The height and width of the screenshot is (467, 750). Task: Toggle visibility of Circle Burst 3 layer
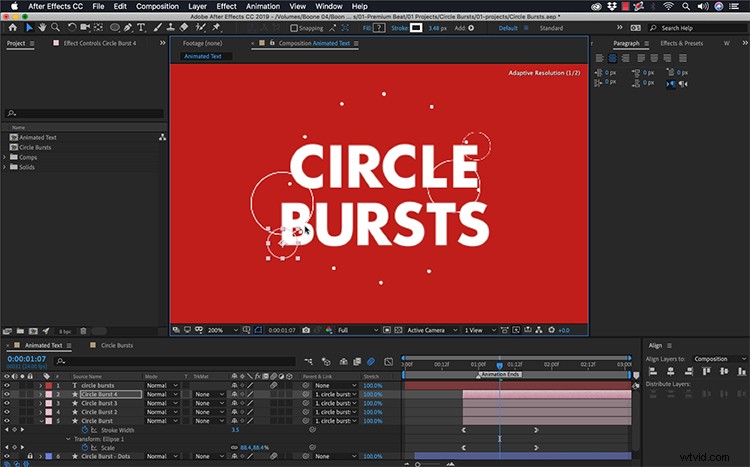pyautogui.click(x=7, y=403)
